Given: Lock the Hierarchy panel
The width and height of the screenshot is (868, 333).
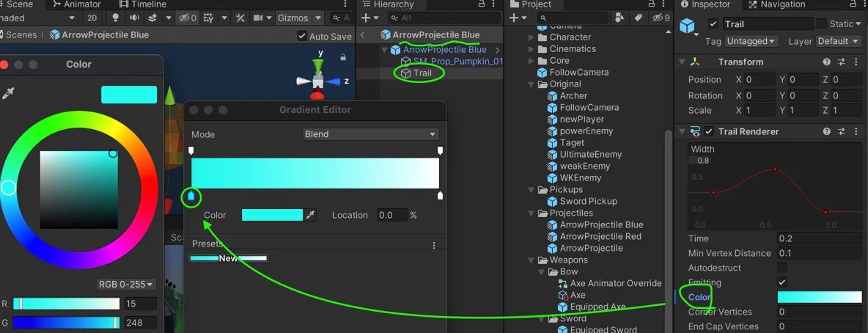Looking at the screenshot, I should pos(481,4).
